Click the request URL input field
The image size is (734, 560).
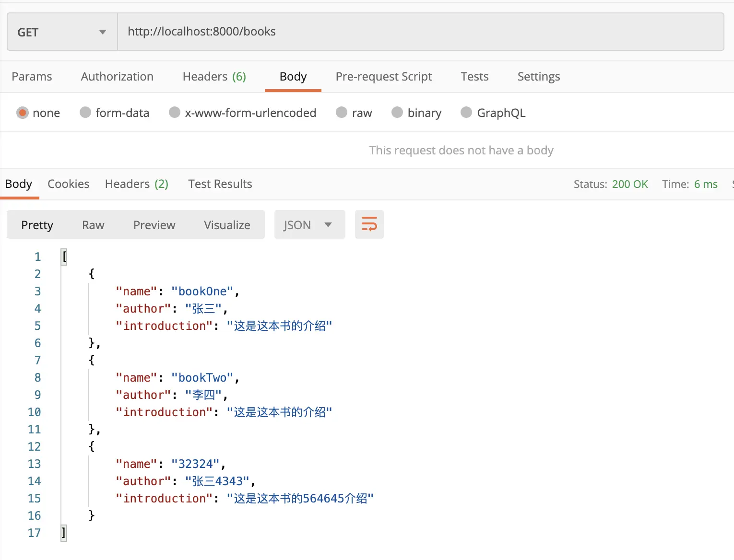click(421, 32)
